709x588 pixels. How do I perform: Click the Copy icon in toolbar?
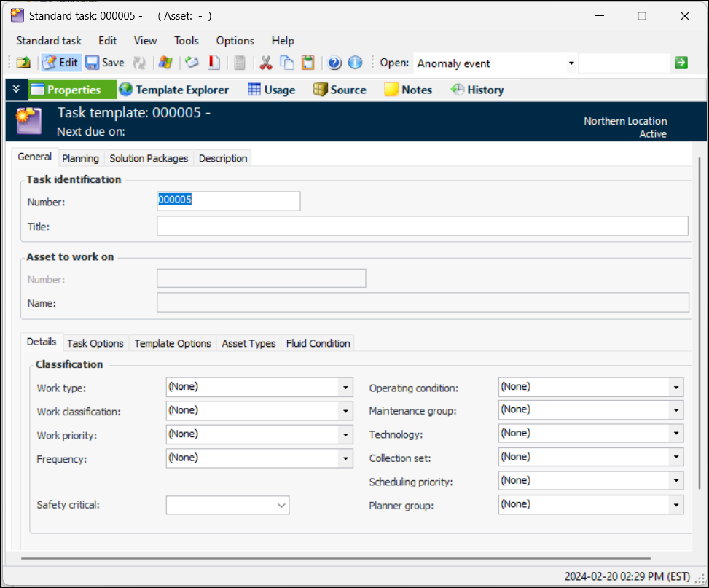[287, 63]
